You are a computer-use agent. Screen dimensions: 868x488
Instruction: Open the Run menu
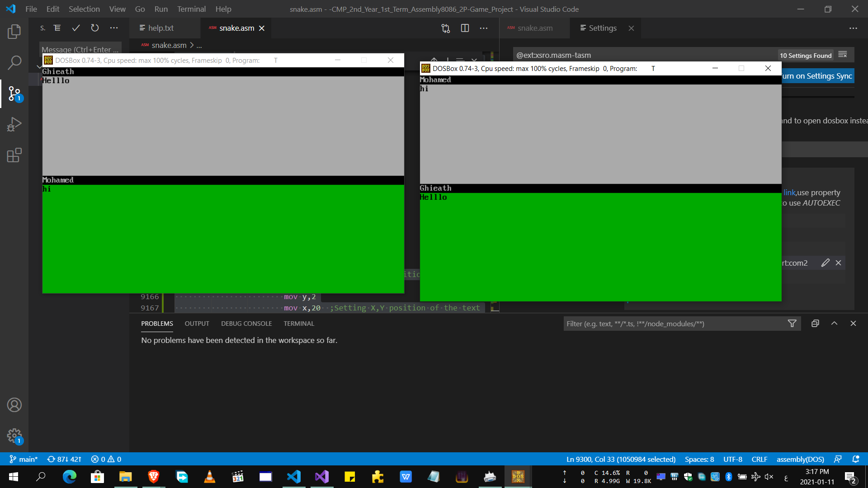161,9
